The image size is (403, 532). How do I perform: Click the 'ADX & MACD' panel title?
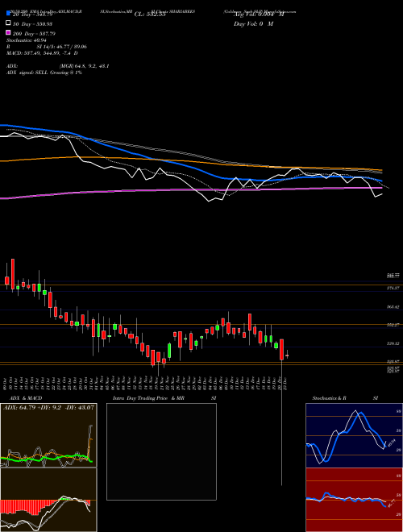tap(26, 398)
